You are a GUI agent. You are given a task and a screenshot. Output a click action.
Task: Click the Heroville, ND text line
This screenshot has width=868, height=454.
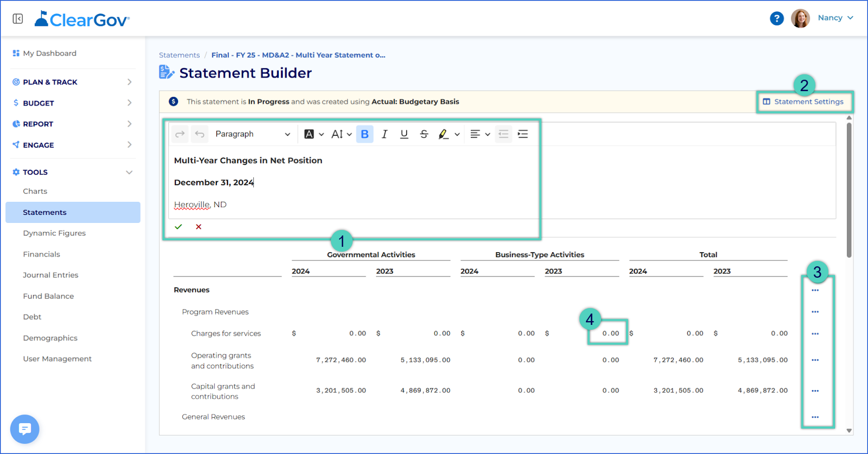[x=200, y=204]
